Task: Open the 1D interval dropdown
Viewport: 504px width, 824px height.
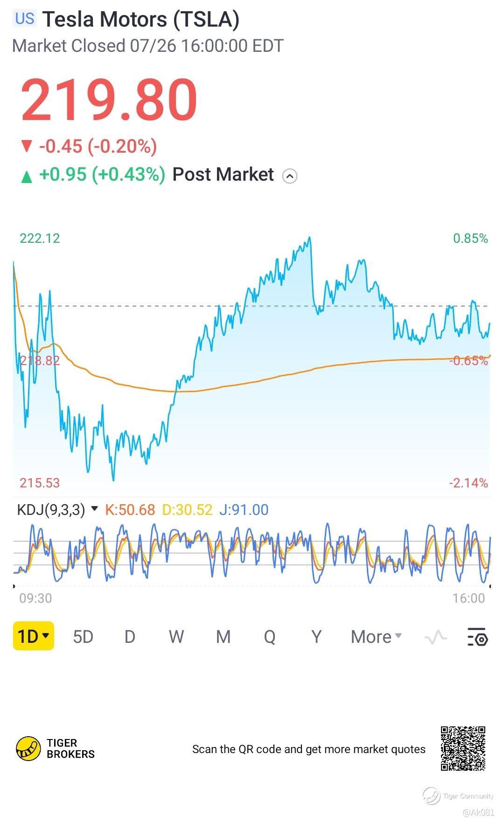Action: pos(33,636)
